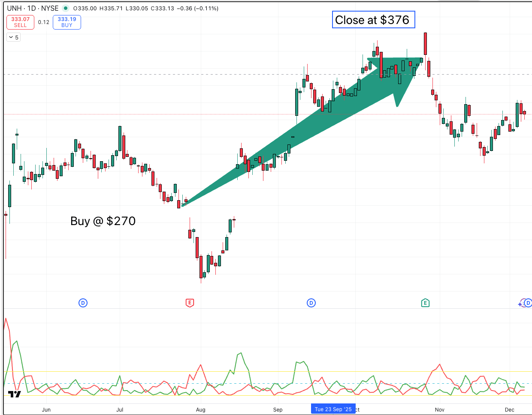Click the dividend D marker near June
Viewport: 532px width, 415px height.
[83, 303]
